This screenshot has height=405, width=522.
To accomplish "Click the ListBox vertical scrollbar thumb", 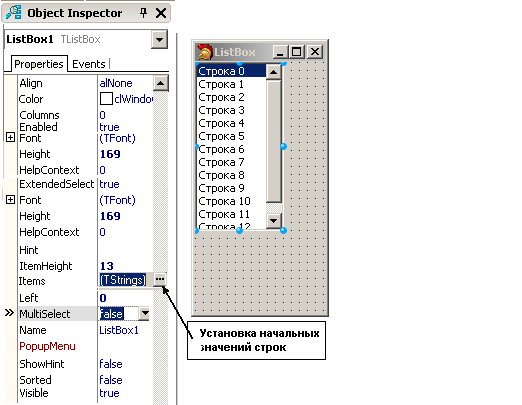I will (274, 141).
